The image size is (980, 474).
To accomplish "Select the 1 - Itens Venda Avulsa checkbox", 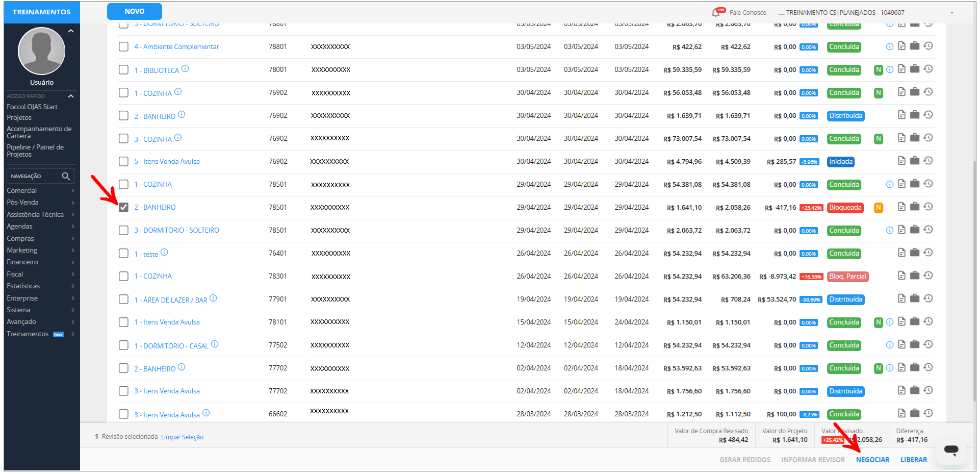I will click(123, 322).
